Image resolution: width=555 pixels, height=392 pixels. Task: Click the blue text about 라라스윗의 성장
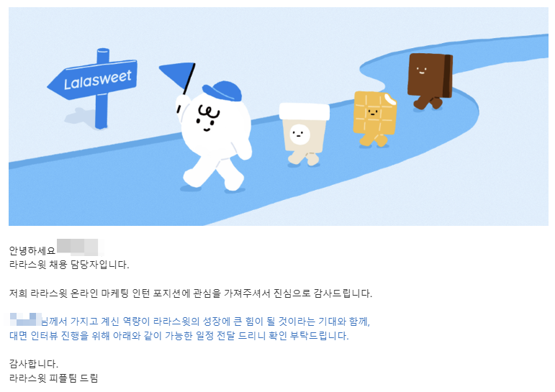pyautogui.click(x=205, y=322)
